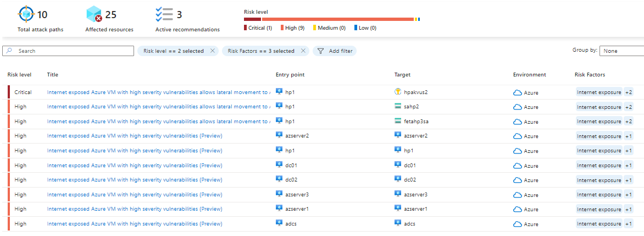Click the High segment of risk level bar

pyautogui.click(x=337, y=19)
